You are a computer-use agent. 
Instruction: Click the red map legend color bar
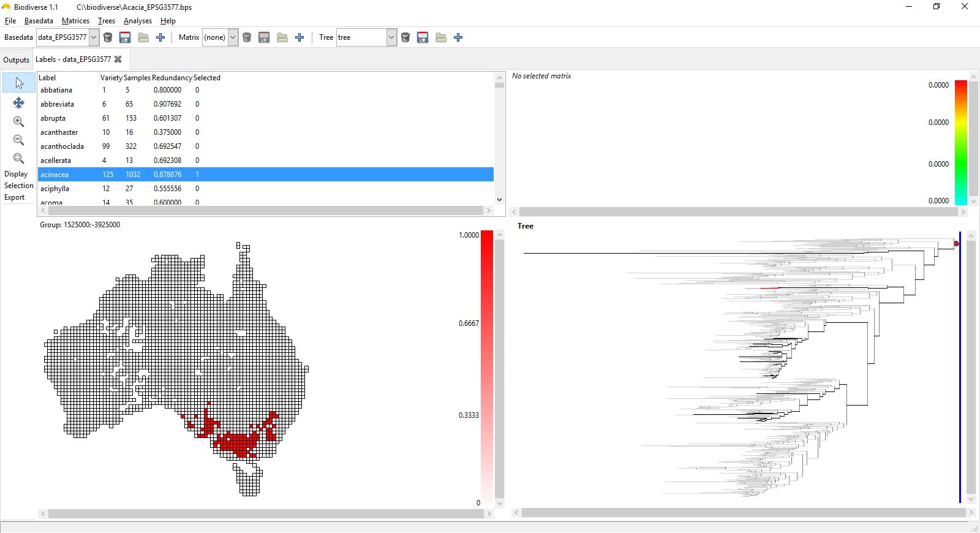click(486, 368)
